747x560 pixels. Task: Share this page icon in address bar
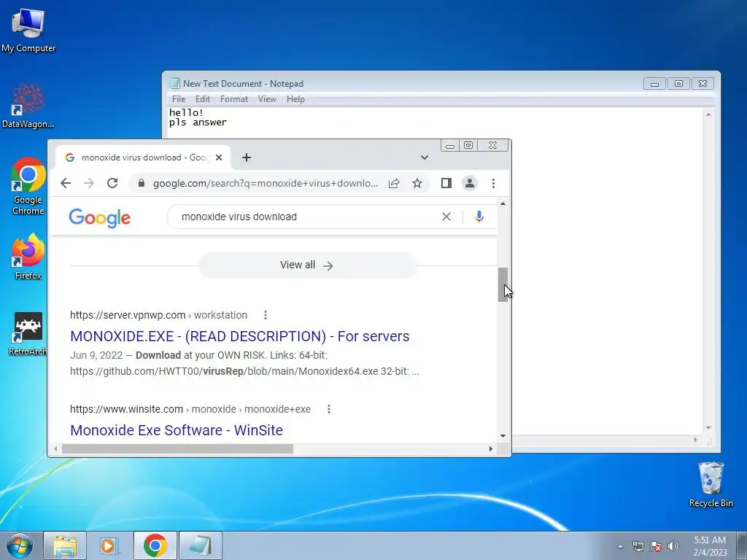tap(394, 183)
